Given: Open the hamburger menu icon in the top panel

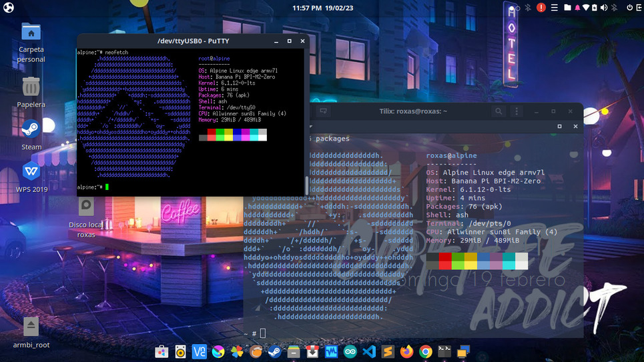Looking at the screenshot, I should [x=554, y=7].
